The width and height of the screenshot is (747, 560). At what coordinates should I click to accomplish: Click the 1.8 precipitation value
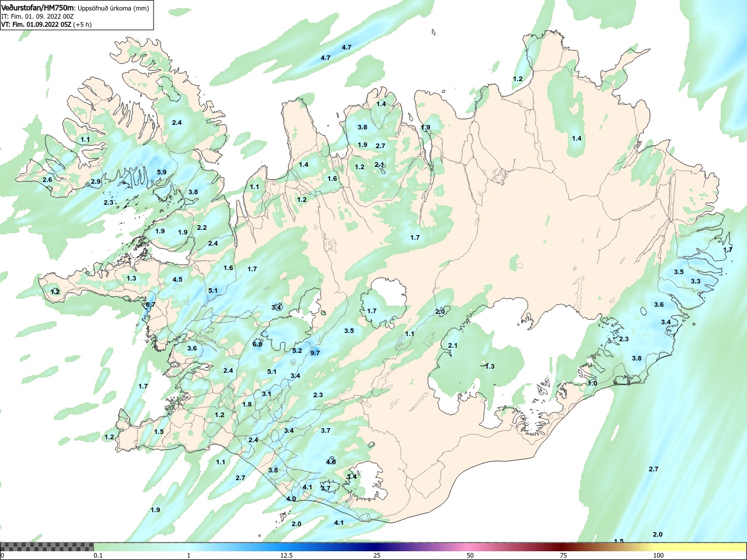[247, 404]
